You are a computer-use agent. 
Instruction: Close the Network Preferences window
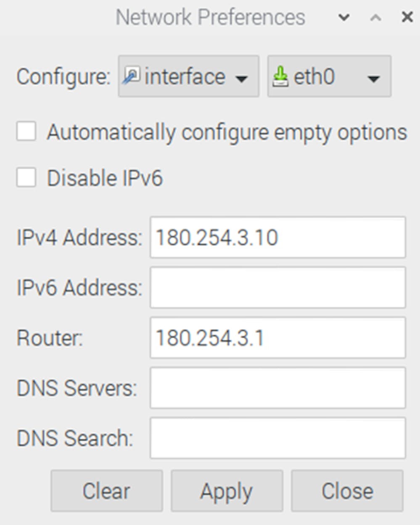pos(407,17)
